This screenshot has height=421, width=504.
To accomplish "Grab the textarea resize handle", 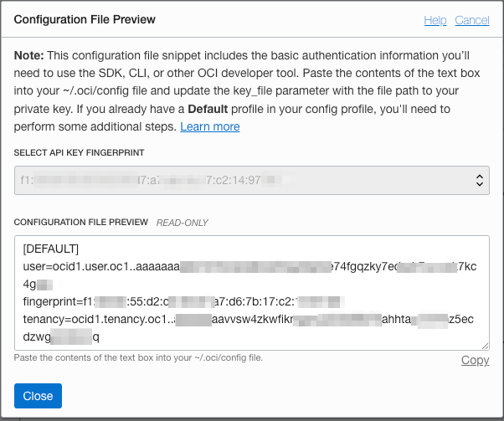I will (485, 345).
